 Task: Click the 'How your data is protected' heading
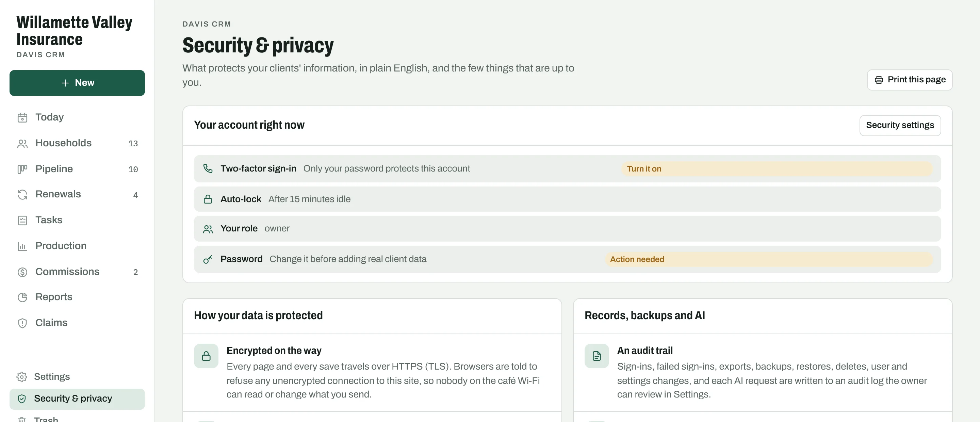coord(258,316)
